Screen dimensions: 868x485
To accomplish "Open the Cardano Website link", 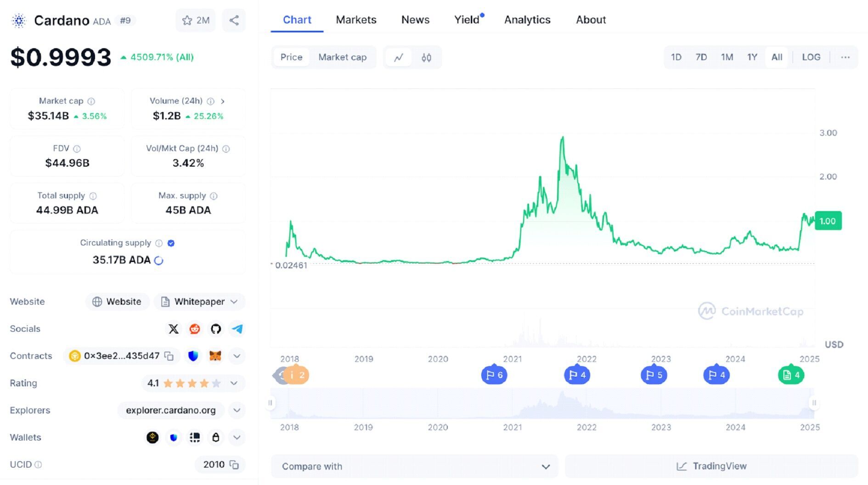I will (x=117, y=301).
